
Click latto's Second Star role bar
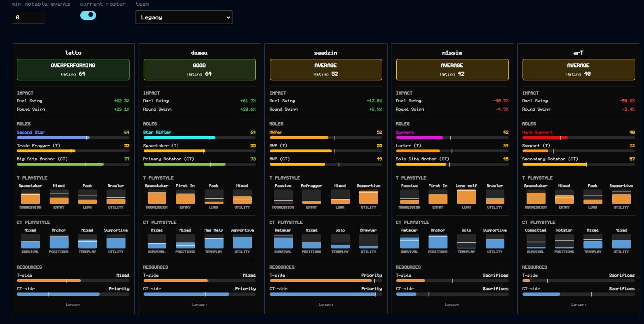[x=73, y=138]
